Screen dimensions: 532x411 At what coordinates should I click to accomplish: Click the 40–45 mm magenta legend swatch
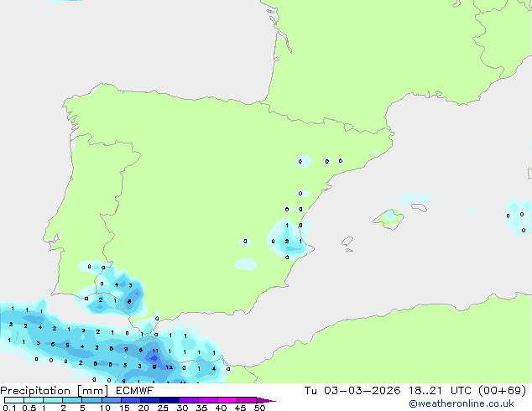227,400
